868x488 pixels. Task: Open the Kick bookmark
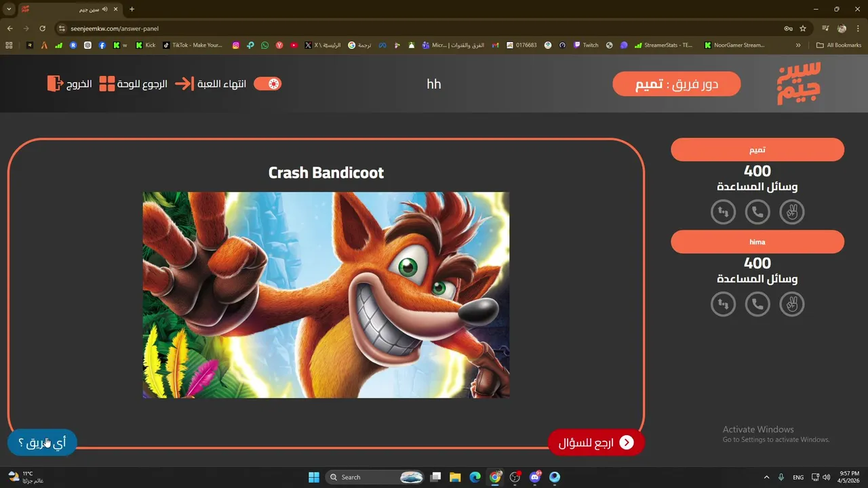[146, 45]
